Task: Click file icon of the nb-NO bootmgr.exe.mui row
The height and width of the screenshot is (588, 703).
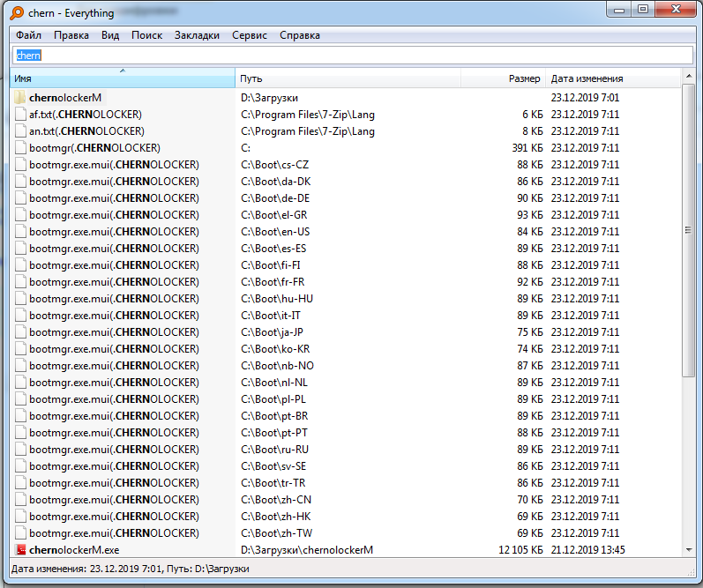Action: 20,365
